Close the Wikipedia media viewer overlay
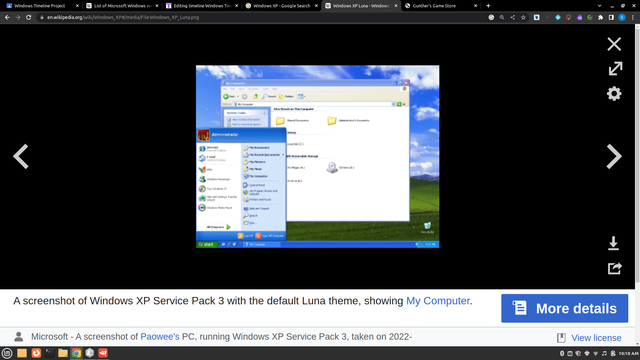 click(614, 44)
